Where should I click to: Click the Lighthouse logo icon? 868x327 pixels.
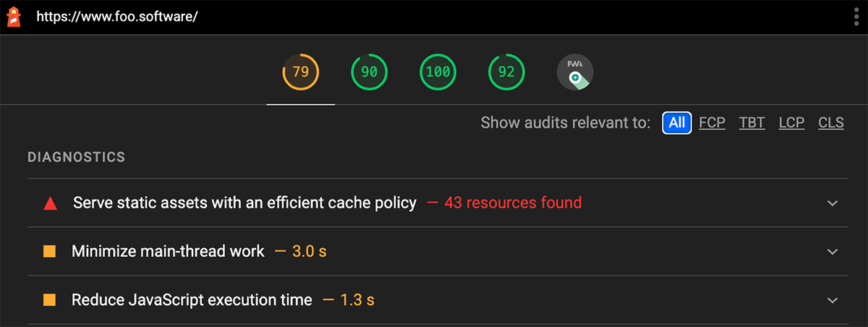[x=14, y=17]
